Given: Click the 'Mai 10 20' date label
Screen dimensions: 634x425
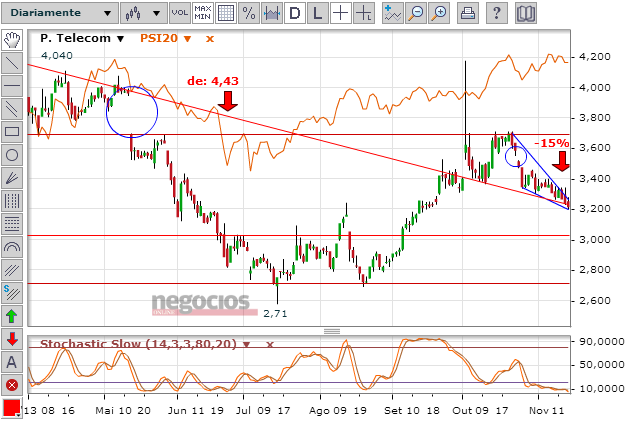Looking at the screenshot, I should coord(123,411).
